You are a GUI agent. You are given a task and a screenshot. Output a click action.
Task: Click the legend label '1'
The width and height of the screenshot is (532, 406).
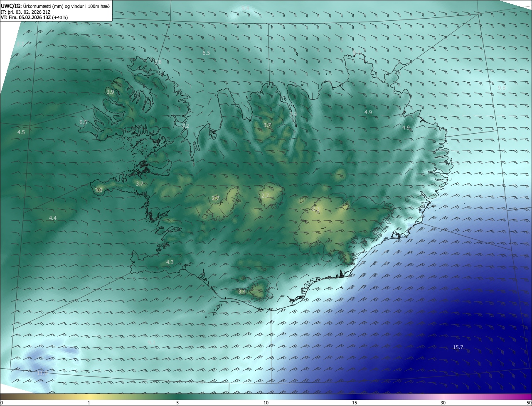(x=89, y=403)
